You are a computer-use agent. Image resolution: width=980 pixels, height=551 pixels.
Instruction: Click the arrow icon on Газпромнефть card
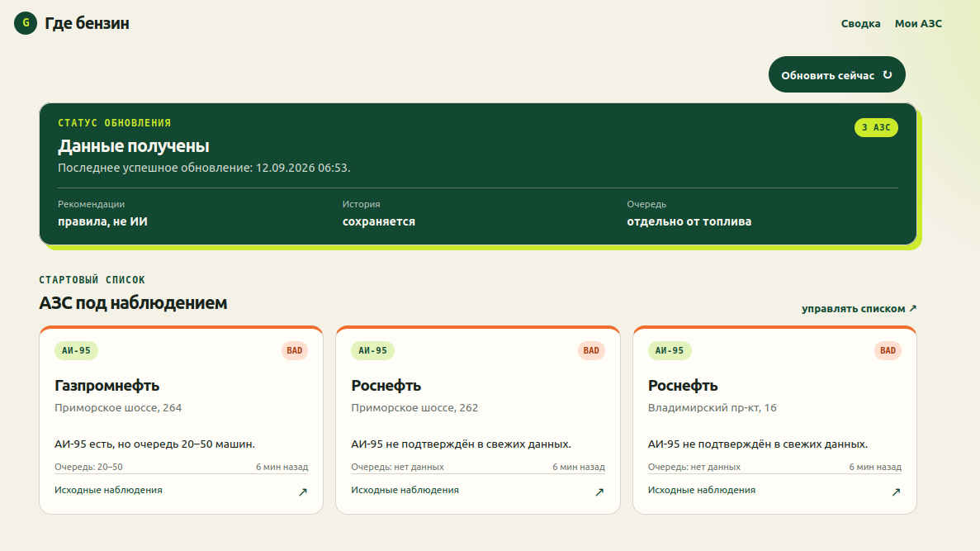(x=302, y=492)
